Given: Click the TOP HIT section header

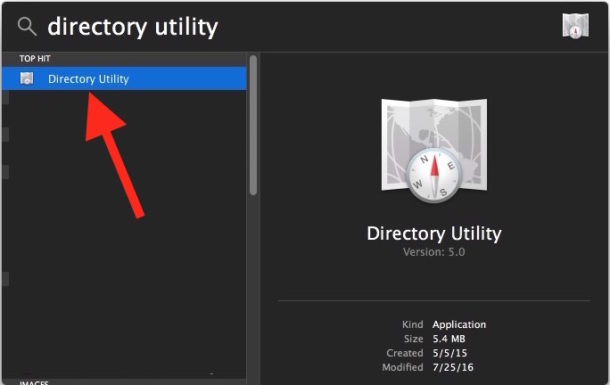Looking at the screenshot, I should pyautogui.click(x=35, y=59).
